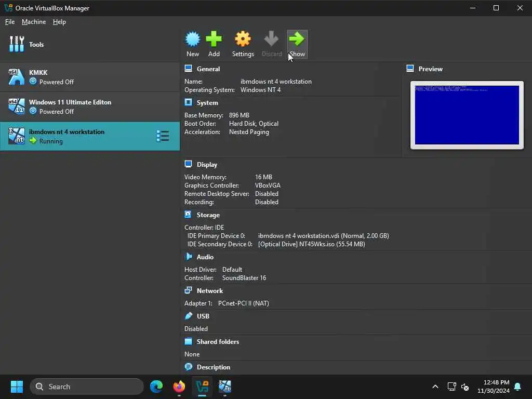Click the Description section speech icon
This screenshot has width=532, height=399.
(188, 367)
